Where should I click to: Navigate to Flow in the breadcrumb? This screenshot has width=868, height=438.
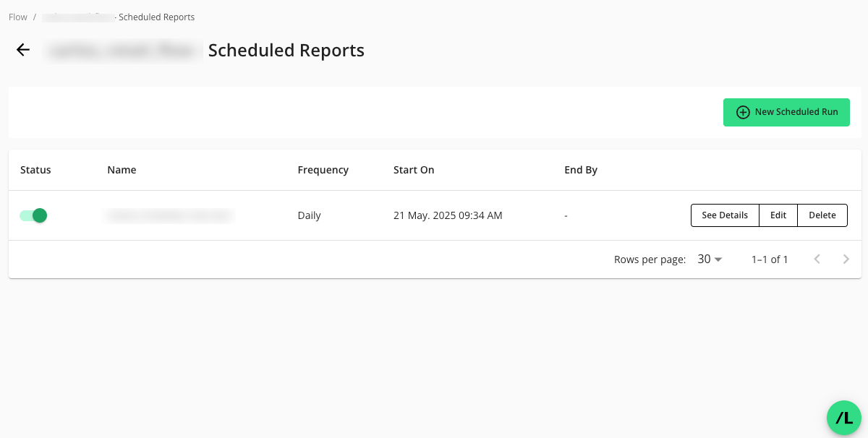pos(18,17)
